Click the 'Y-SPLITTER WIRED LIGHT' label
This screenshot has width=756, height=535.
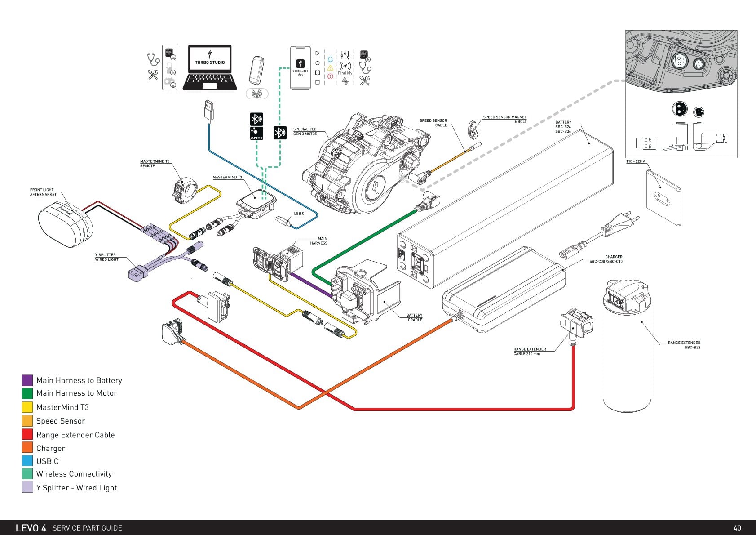point(106,257)
